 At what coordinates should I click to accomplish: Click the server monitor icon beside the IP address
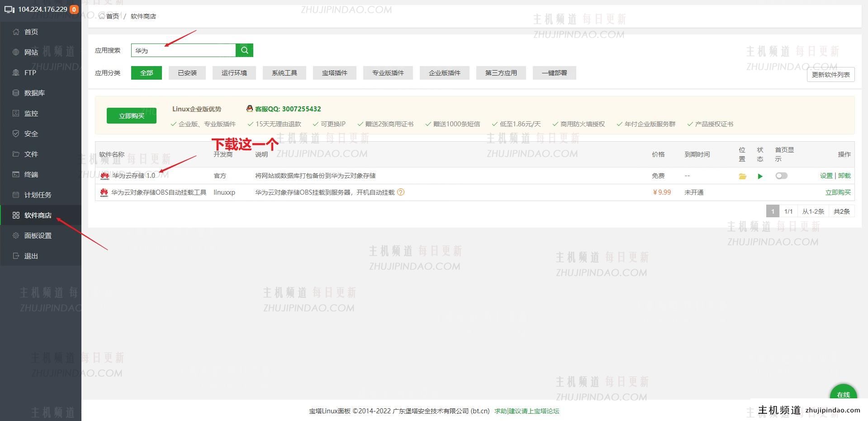click(x=9, y=9)
